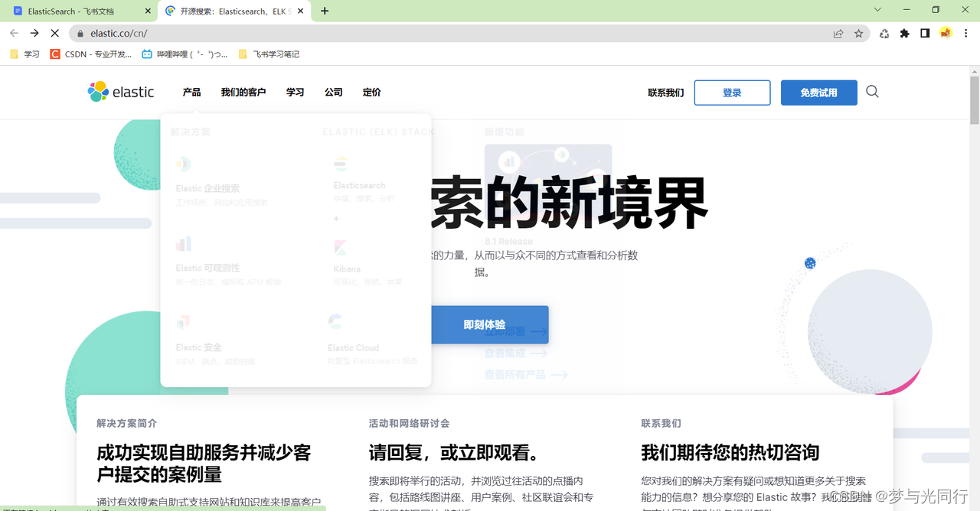Click the bookmark star for this page

(858, 33)
